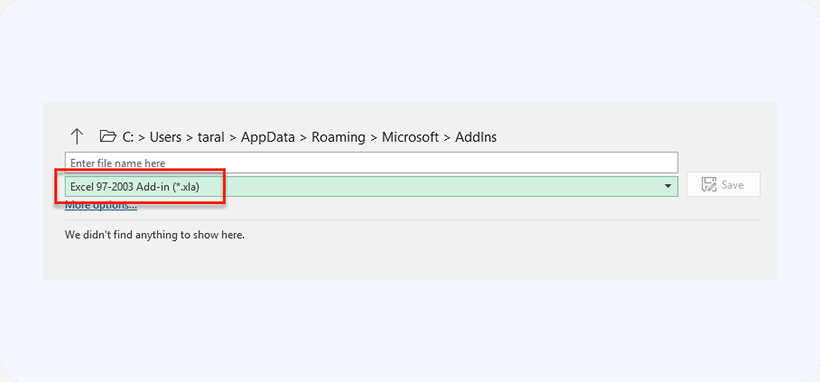820x382 pixels.
Task: Click the open folder icon before C:
Action: (x=108, y=137)
